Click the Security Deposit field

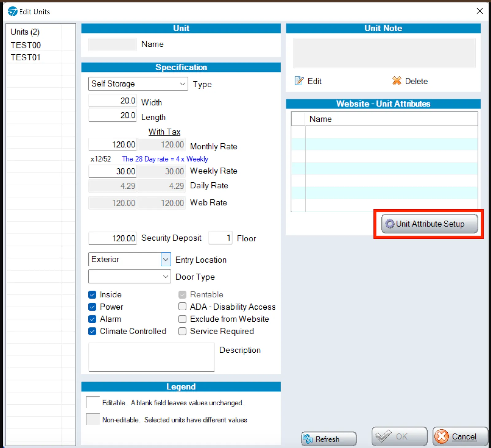point(113,238)
